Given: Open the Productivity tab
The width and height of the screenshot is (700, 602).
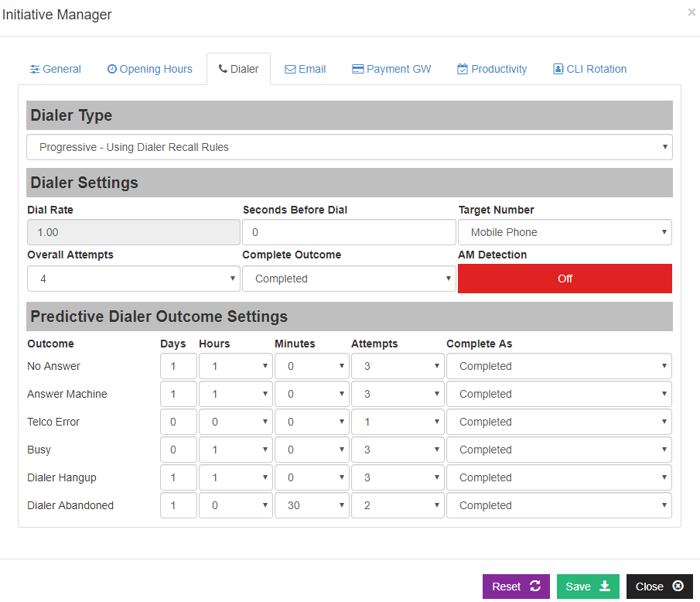Looking at the screenshot, I should [492, 69].
